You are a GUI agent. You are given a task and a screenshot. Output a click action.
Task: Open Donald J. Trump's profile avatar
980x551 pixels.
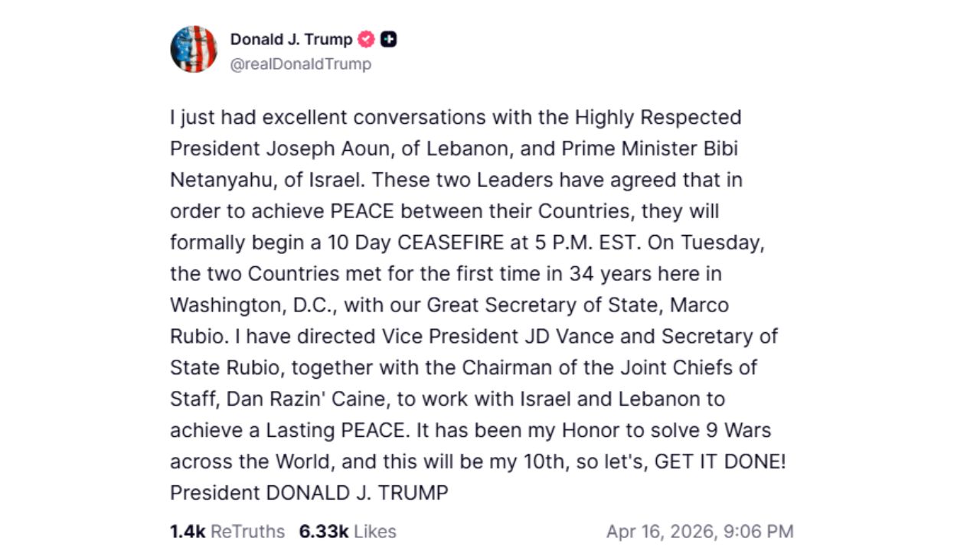click(x=193, y=50)
